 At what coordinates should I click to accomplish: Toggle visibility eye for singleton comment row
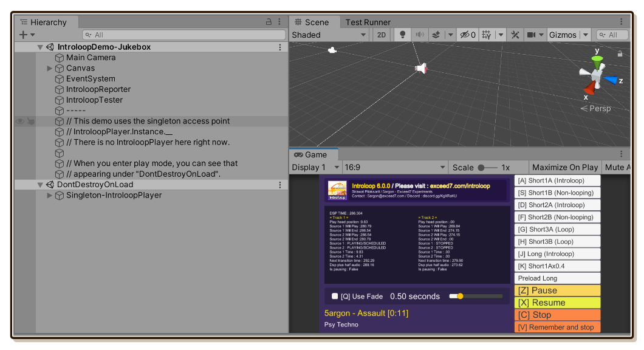(x=19, y=121)
